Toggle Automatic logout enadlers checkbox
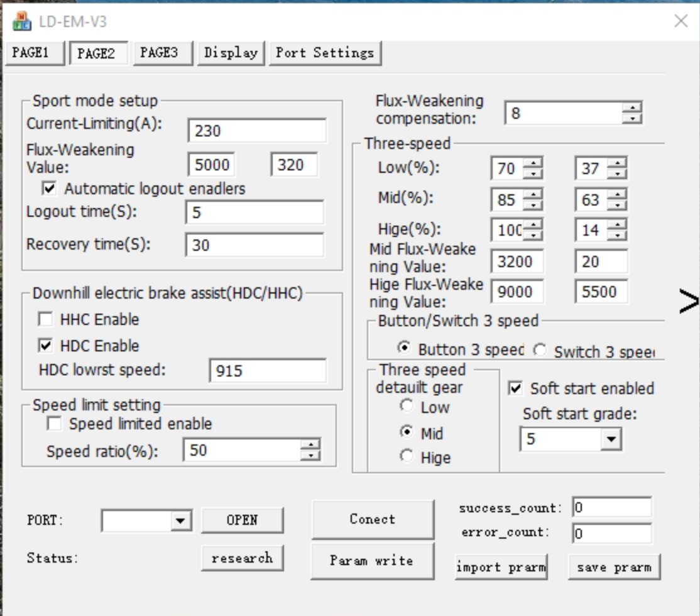Image resolution: width=700 pixels, height=616 pixels. 49,188
